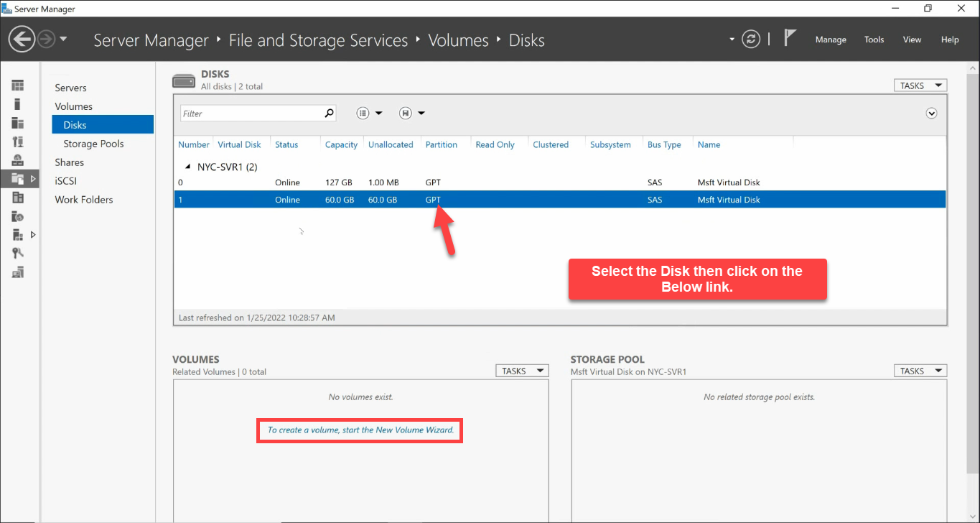Select the File and Storage Services folder icon
The width and height of the screenshot is (980, 523).
pos(18,178)
